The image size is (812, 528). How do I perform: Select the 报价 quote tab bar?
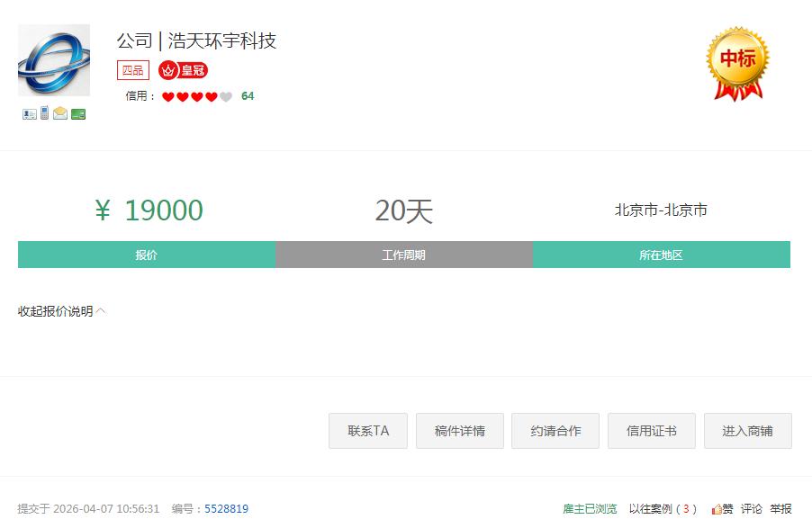(x=147, y=255)
